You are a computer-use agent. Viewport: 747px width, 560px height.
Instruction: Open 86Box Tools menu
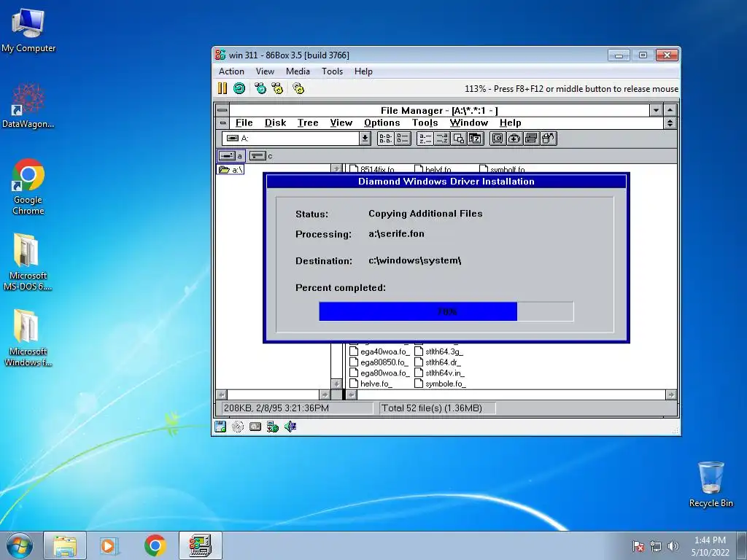click(x=332, y=71)
